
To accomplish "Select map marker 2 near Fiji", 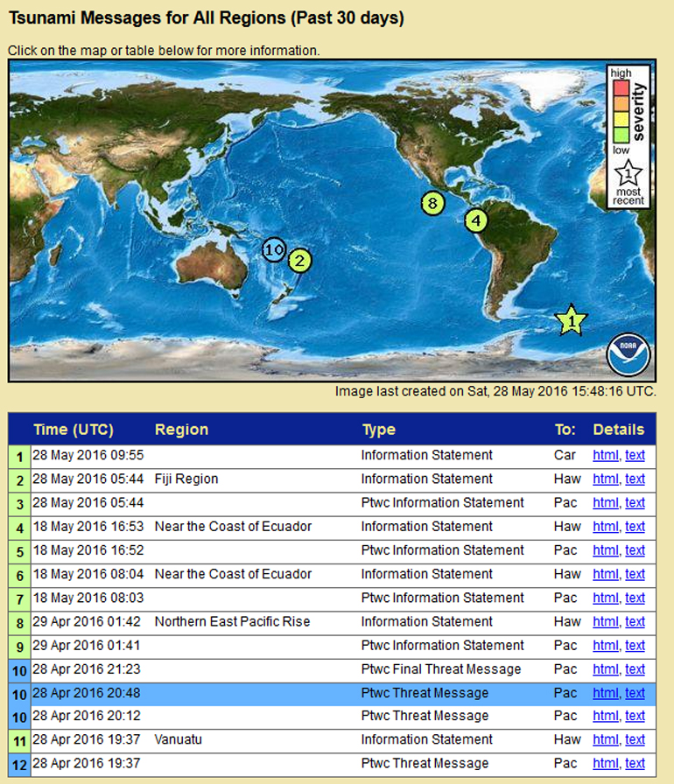I will pyautogui.click(x=299, y=261).
